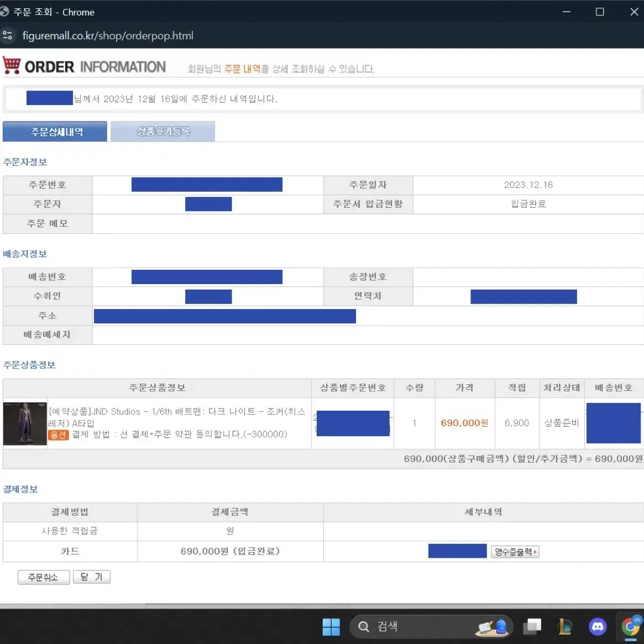Image resolution: width=644 pixels, height=644 pixels.
Task: Open the Windows Start menu
Action: coord(331,626)
